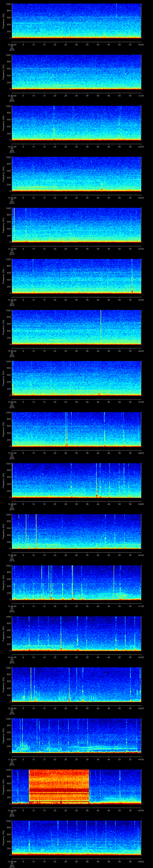Click 'Frequency (Hz)' axis label of the 12:29:00 panel

pos(3,21)
